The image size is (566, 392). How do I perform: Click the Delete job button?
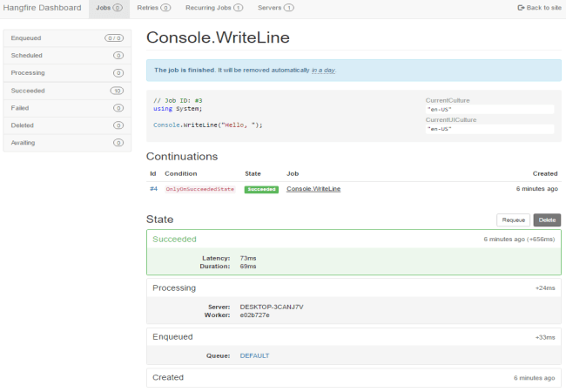tap(547, 220)
